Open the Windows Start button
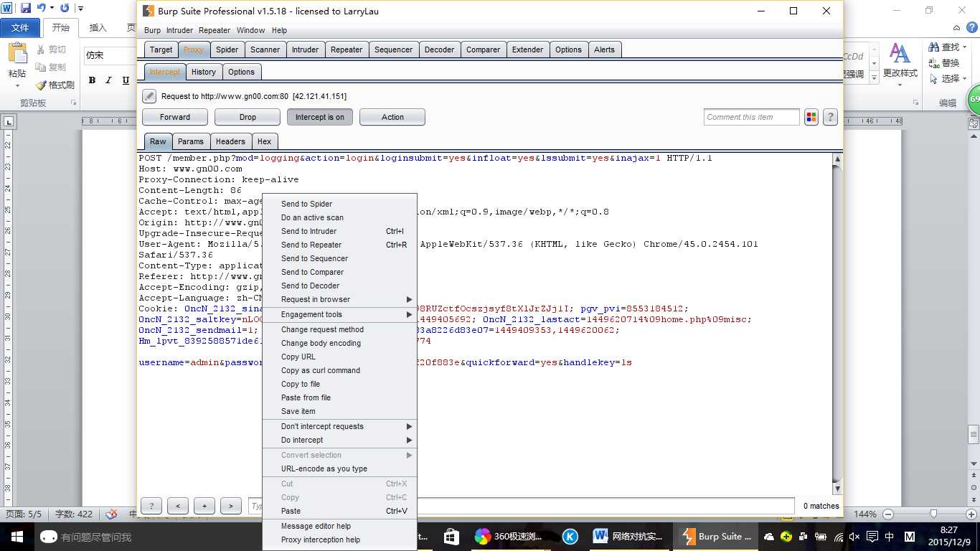 (x=17, y=536)
